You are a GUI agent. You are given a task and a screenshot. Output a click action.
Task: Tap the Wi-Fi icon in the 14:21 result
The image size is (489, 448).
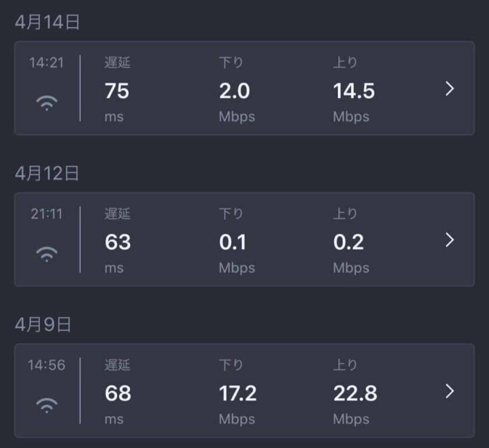click(x=47, y=103)
